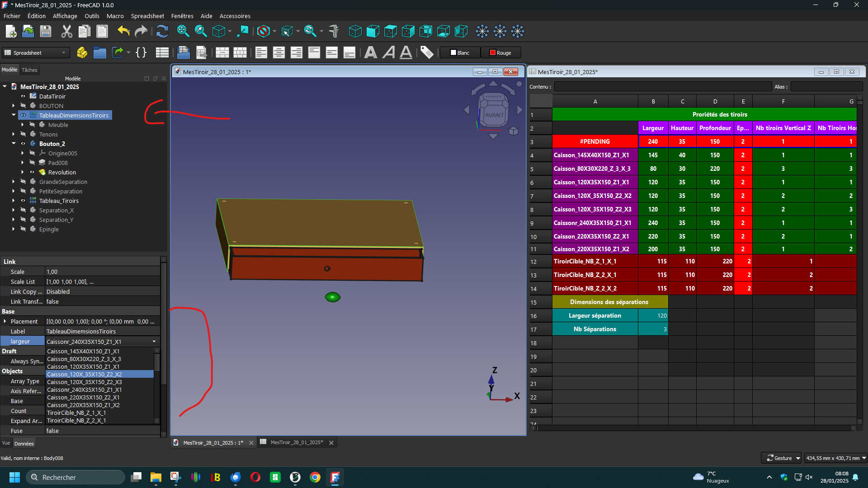
Task: Toggle visibility eye of Revolution
Action: pos(32,172)
